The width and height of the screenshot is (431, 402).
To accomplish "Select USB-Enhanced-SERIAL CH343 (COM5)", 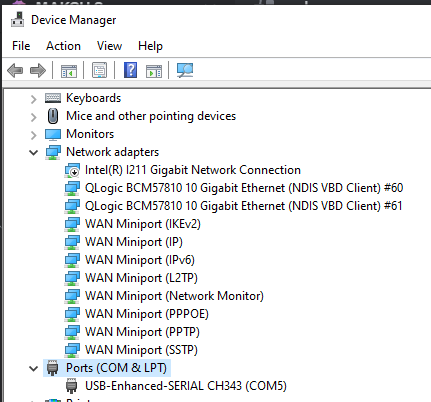I will [186, 386].
